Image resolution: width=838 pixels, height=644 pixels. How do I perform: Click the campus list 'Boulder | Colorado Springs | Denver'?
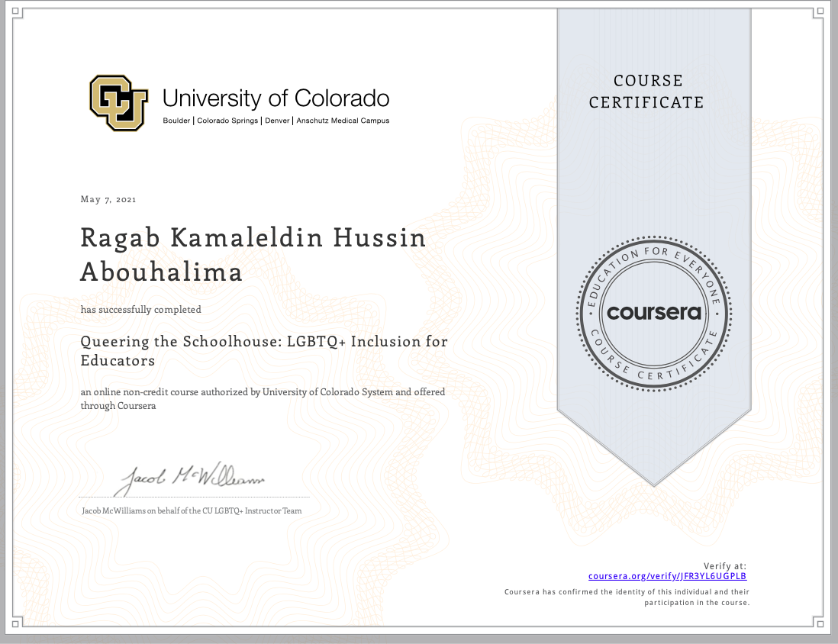coord(226,121)
